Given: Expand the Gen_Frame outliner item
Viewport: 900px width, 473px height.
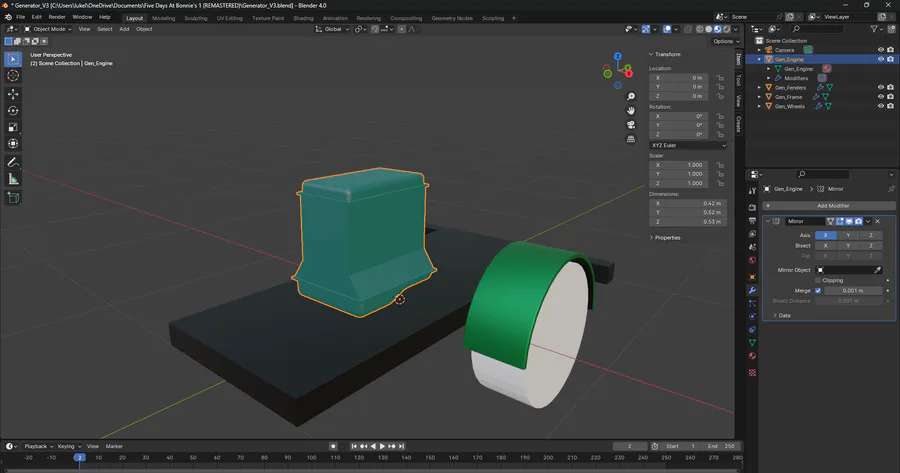Looking at the screenshot, I should tap(759, 97).
